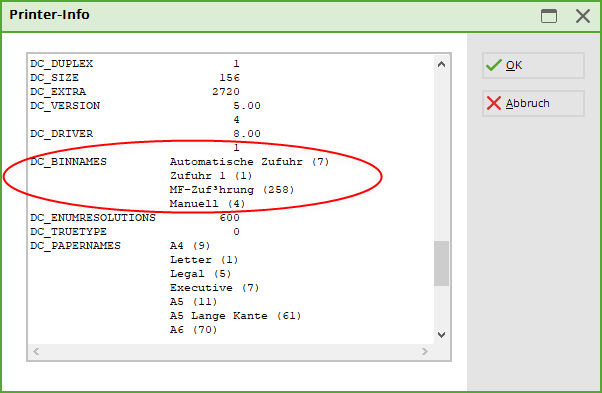Select the DC_BINNAMES line

click(x=180, y=162)
